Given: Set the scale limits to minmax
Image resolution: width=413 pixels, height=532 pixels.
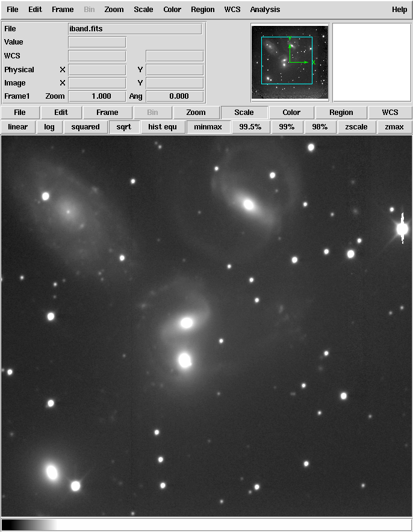Looking at the screenshot, I should 208,127.
